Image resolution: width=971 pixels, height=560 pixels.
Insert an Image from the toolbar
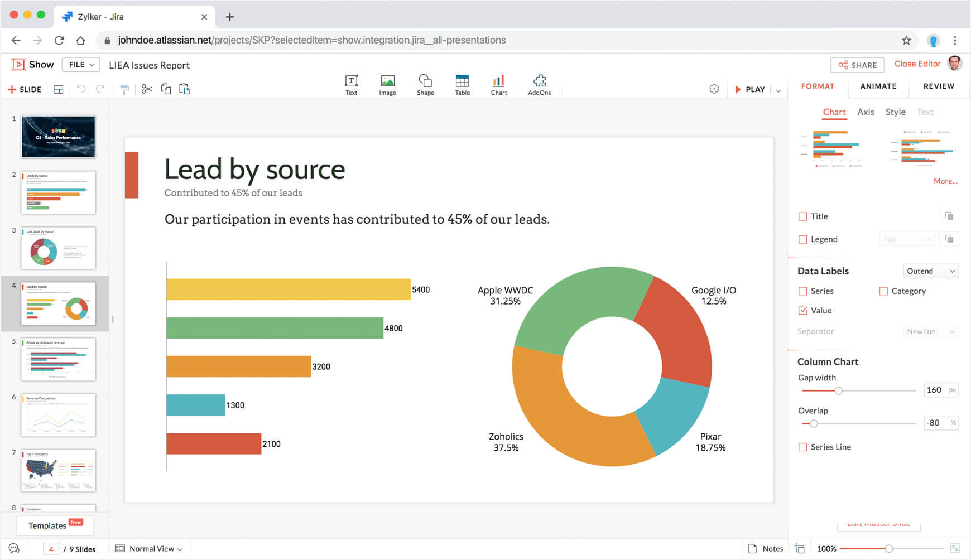coord(387,85)
